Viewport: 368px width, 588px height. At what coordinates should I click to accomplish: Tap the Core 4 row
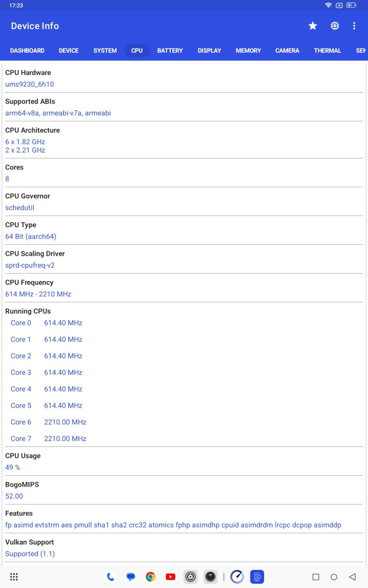click(46, 389)
